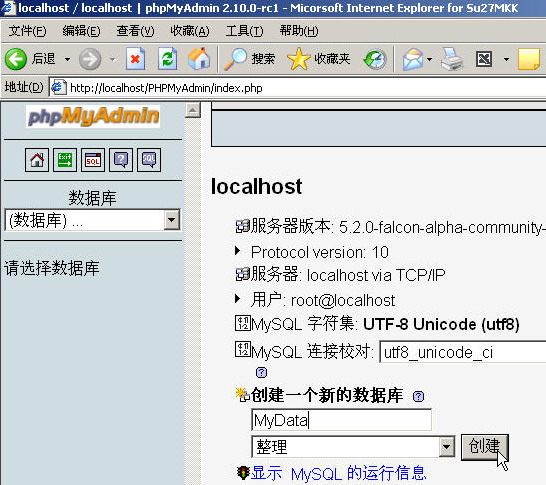
Task: Click the MySQL charset icon
Action: [243, 323]
